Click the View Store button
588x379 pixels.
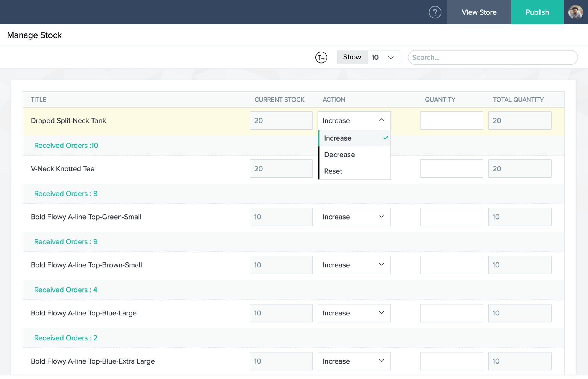pyautogui.click(x=479, y=12)
